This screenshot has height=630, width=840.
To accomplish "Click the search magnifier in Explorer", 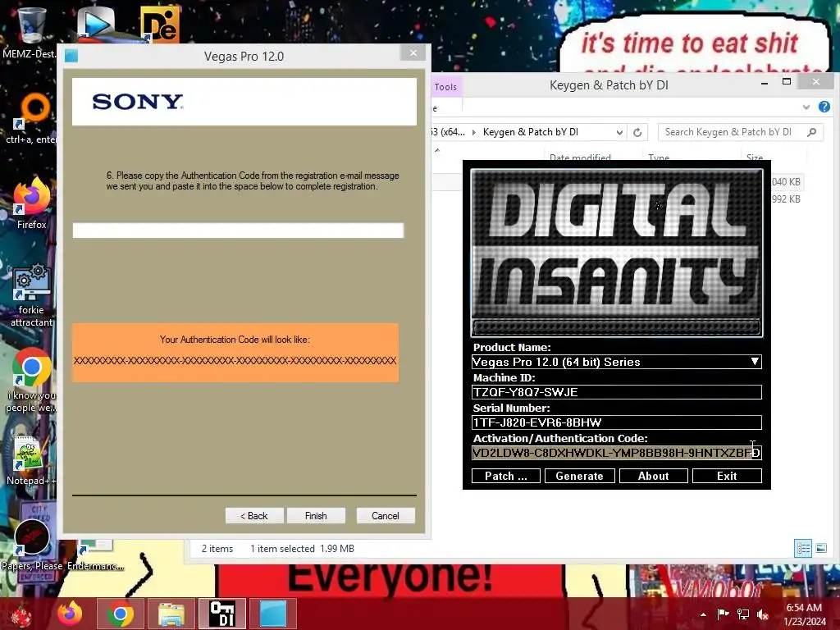I will (x=811, y=132).
